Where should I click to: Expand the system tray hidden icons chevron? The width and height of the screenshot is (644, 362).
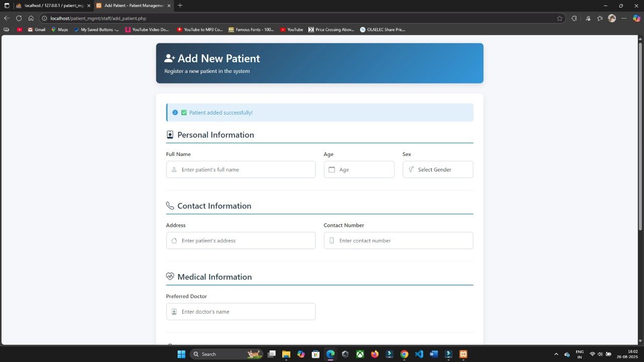tap(556, 354)
